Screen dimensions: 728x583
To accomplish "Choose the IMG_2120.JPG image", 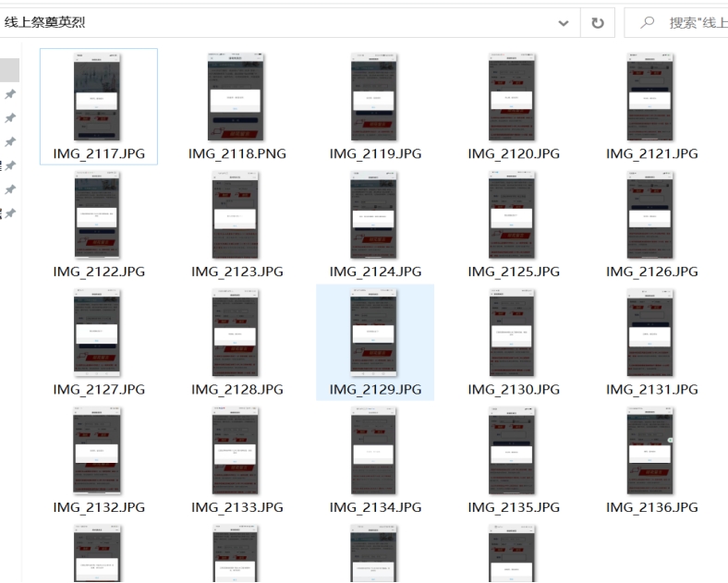I will [x=514, y=97].
